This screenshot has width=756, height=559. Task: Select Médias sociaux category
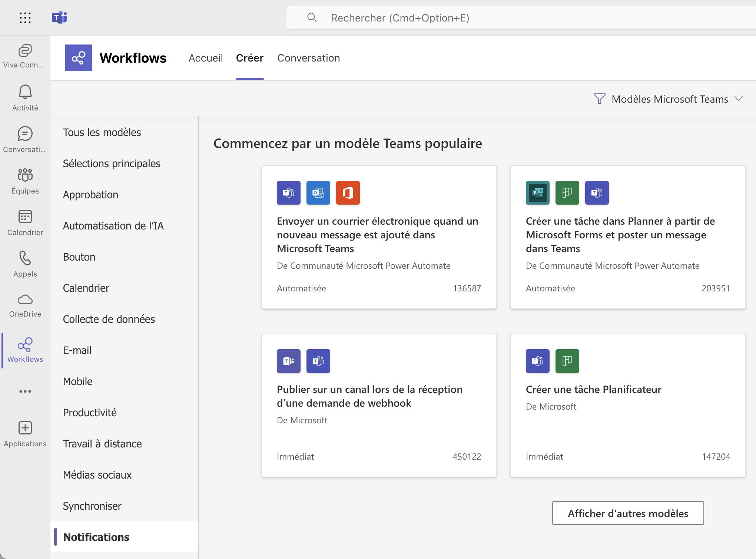click(x=124, y=475)
